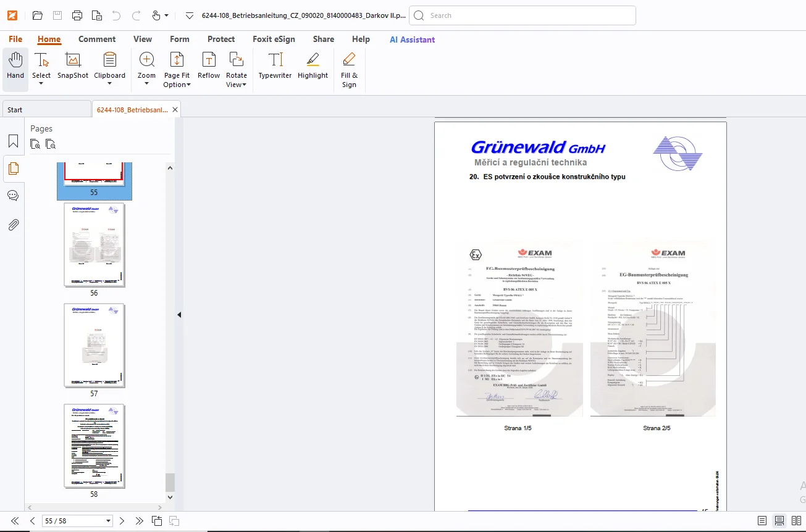Screen dimensions: 806x532
Task: Select page 56 thumbnail
Action: pyautogui.click(x=94, y=244)
